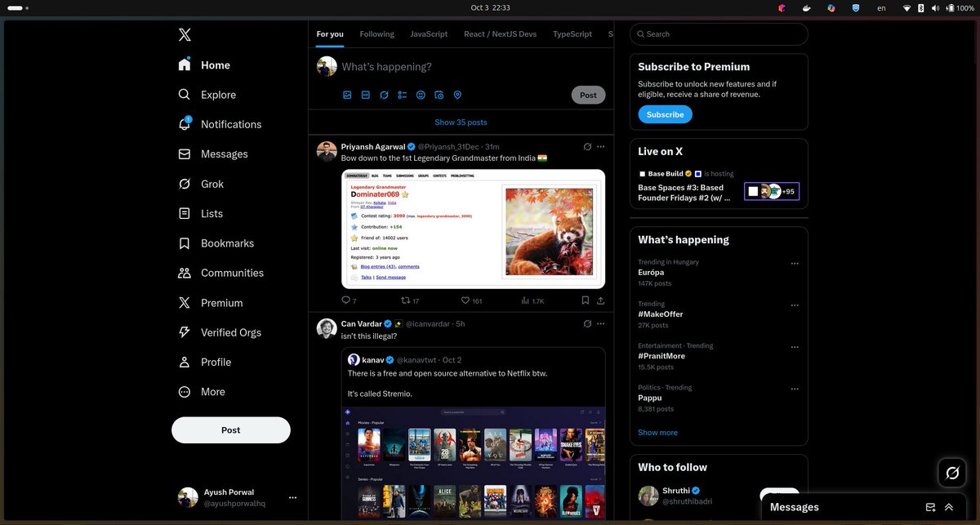
Task: Open Verified Orgs in the sidebar
Action: pos(220,332)
